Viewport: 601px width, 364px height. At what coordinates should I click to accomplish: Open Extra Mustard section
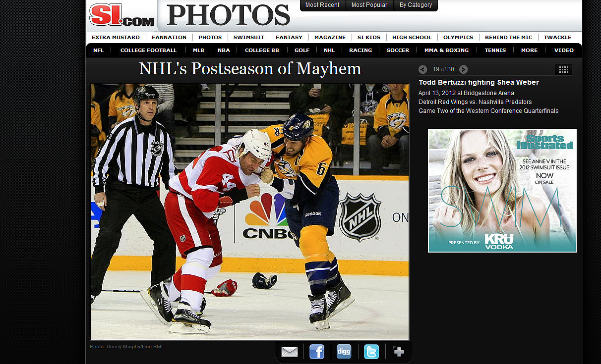point(116,37)
